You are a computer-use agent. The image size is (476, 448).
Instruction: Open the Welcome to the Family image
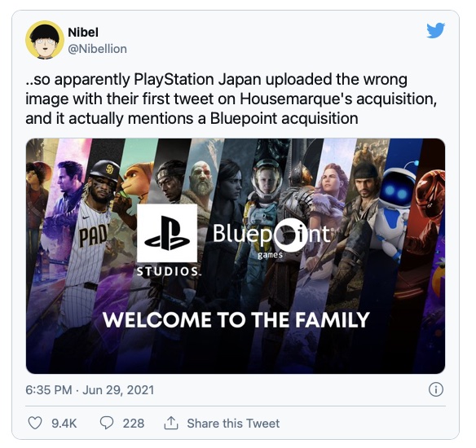click(236, 256)
